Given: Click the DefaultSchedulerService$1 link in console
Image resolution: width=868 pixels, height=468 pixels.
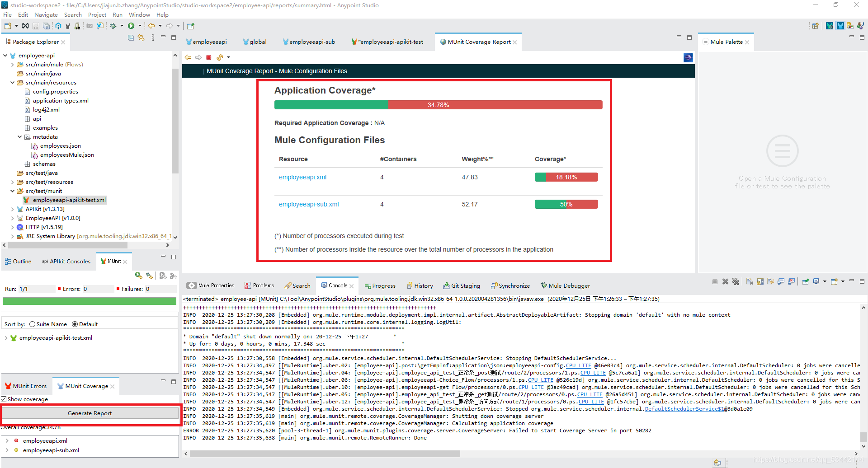Looking at the screenshot, I should coord(684,409).
